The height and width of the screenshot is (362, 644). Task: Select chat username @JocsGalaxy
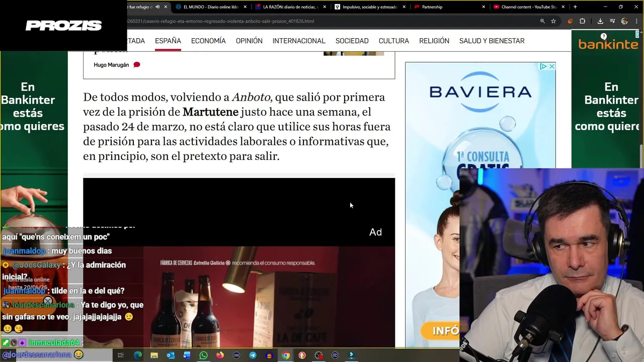pyautogui.click(x=36, y=265)
